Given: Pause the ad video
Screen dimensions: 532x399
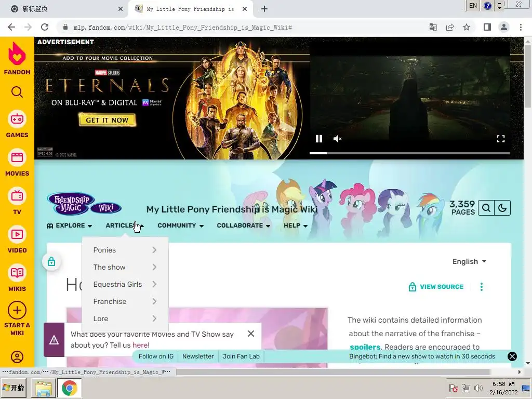Looking at the screenshot, I should pyautogui.click(x=319, y=139).
